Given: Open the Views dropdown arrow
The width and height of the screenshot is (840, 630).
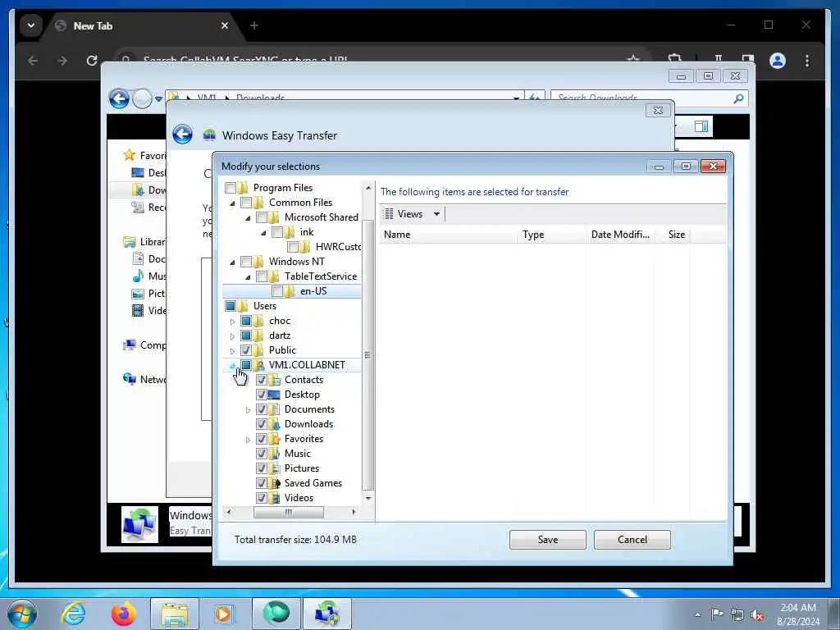Looking at the screenshot, I should [x=436, y=214].
